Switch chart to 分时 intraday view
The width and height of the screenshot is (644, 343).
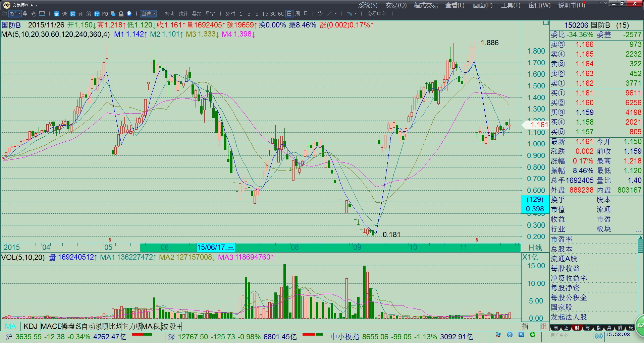click(230, 14)
